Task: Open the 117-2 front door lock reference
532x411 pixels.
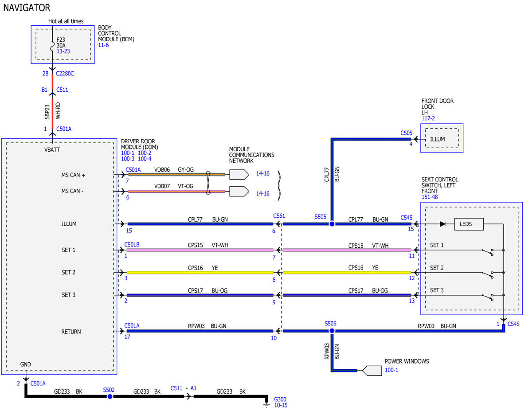Action: pos(429,118)
